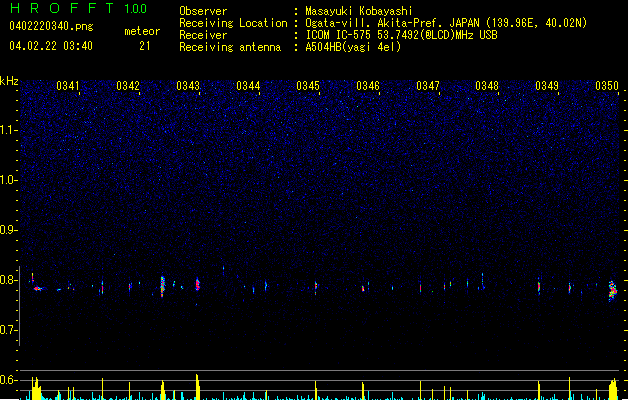This screenshot has width=629, height=400.
Task: Click the 0349 time marker
Action: pos(547,86)
